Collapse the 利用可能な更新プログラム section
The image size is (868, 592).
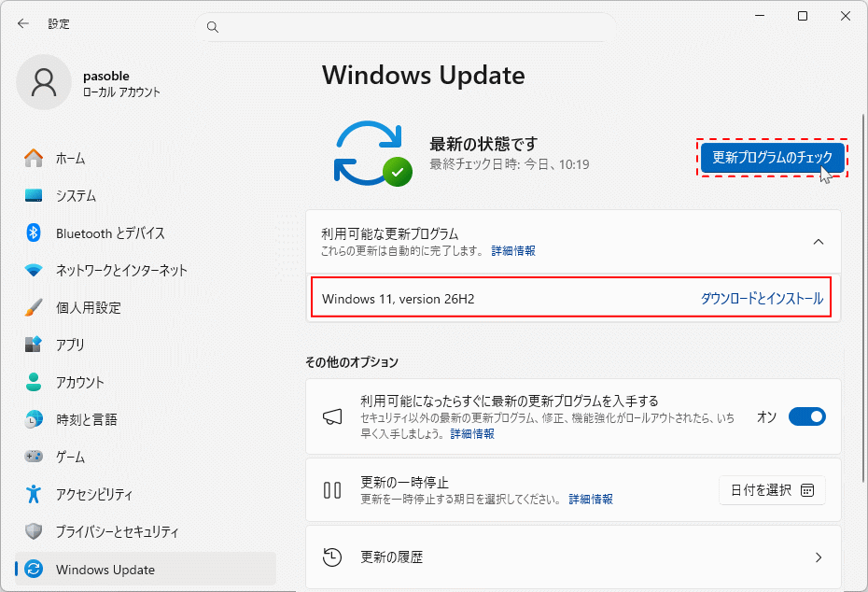pos(819,242)
